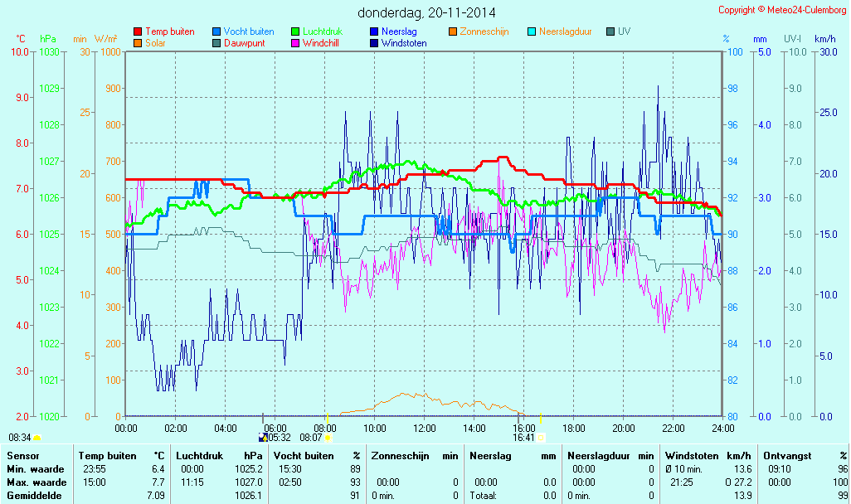Viewport: 851px width, 504px height.
Task: Click the blue Vocht buiten legend square
Action: 216,32
